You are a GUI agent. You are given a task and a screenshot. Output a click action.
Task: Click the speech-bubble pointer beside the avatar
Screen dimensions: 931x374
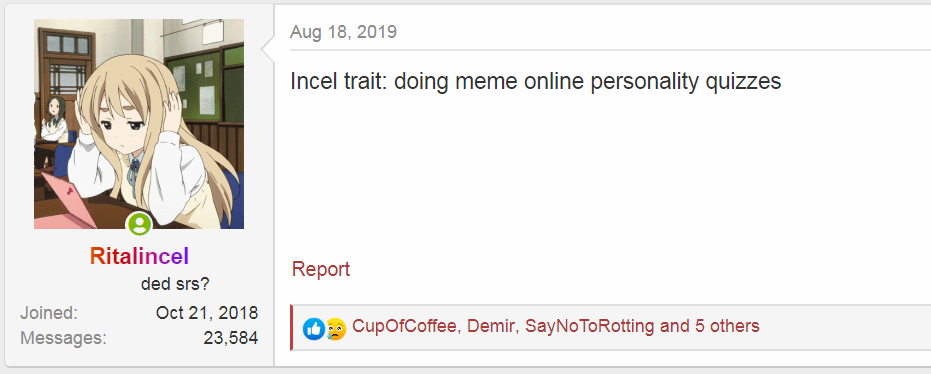[x=268, y=49]
